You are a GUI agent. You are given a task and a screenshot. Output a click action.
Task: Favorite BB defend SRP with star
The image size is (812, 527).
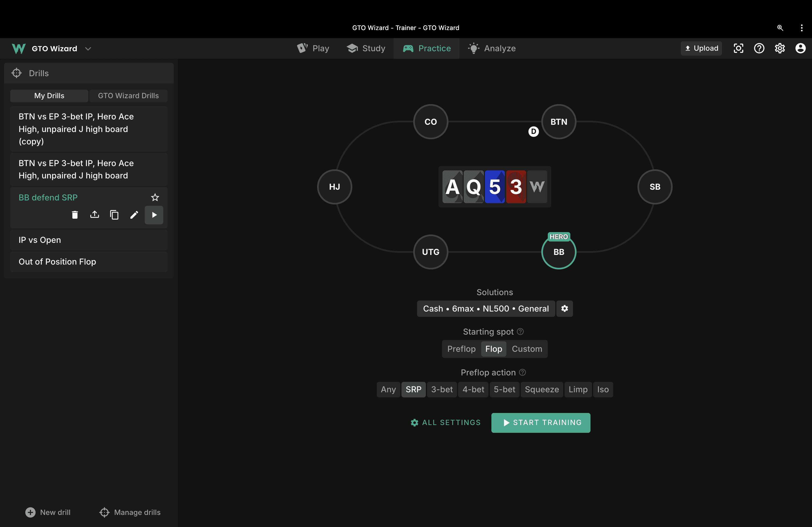tap(155, 197)
